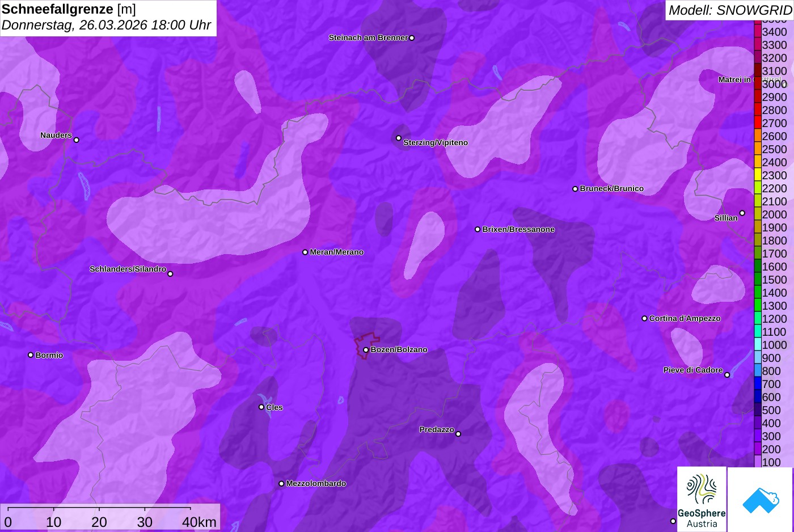Click the 40km scale bar label

click(x=199, y=522)
